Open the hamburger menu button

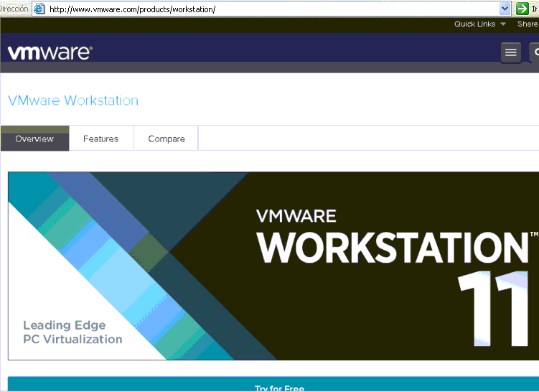pos(510,52)
